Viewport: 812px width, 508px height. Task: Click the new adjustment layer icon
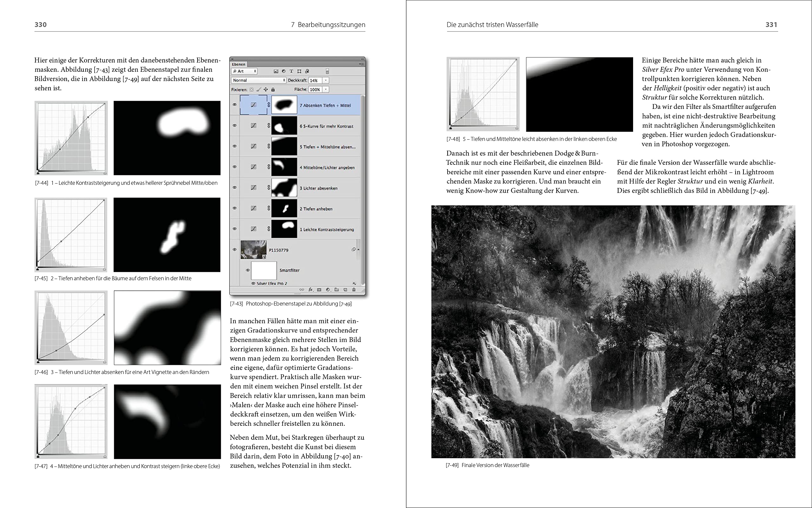(x=328, y=290)
